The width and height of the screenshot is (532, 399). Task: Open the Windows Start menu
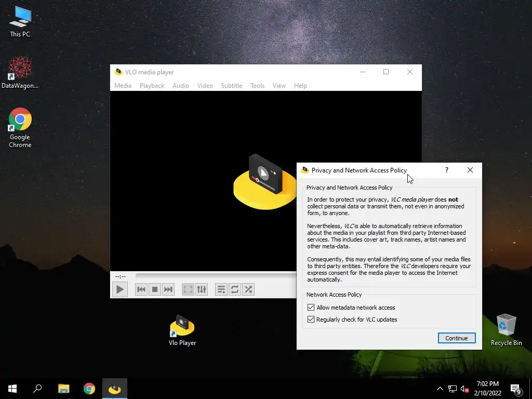click(x=12, y=389)
